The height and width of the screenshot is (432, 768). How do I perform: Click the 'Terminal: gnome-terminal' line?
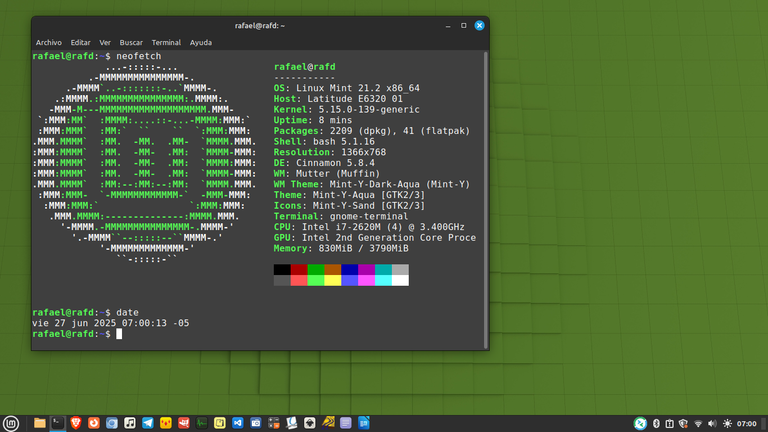tap(341, 216)
